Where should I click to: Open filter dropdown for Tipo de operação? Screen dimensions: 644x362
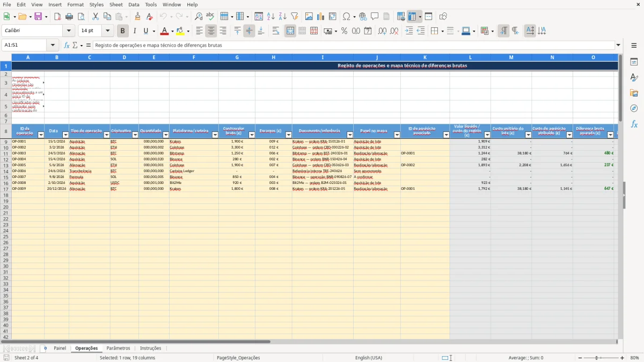[x=106, y=135]
